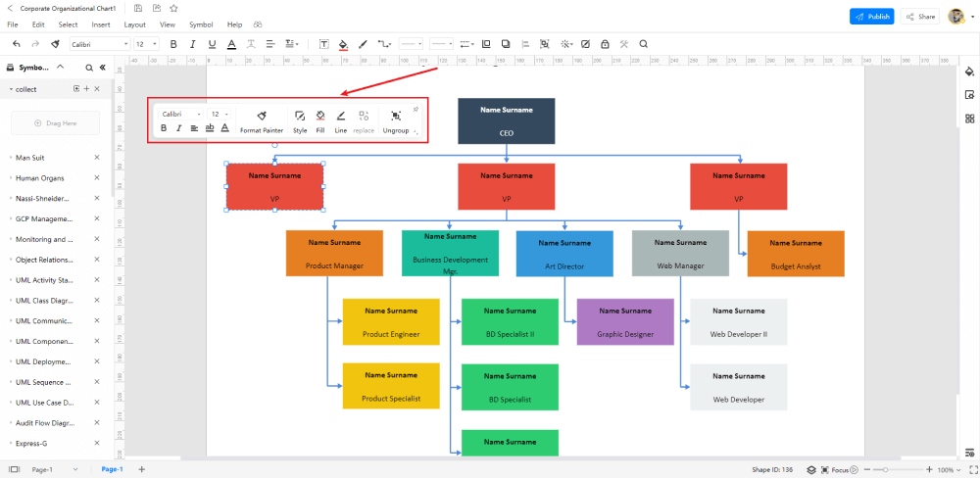Click the Format Painter in floating toolbar
980x479 pixels.
coord(262,121)
